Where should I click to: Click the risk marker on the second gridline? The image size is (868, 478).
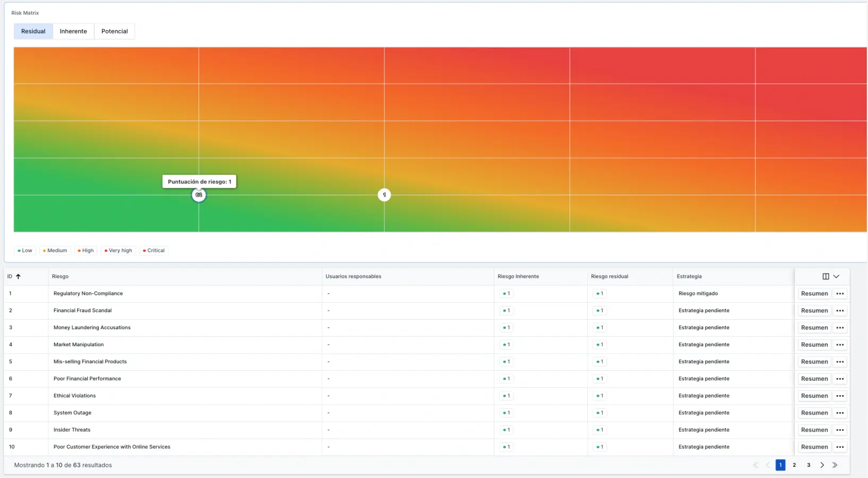point(384,195)
